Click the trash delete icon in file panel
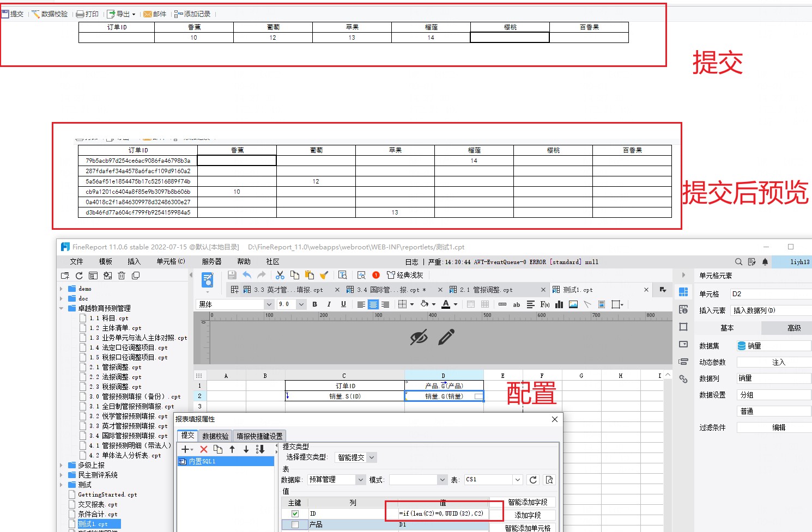 point(122,276)
